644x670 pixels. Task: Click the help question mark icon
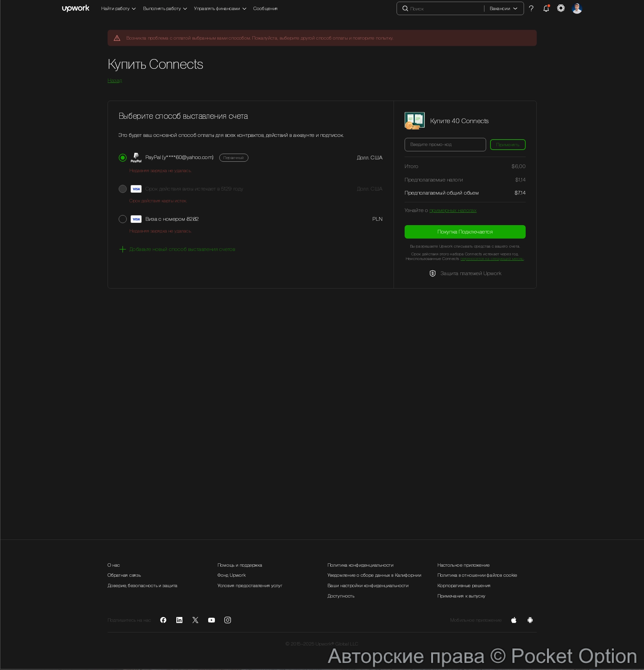[x=531, y=8]
